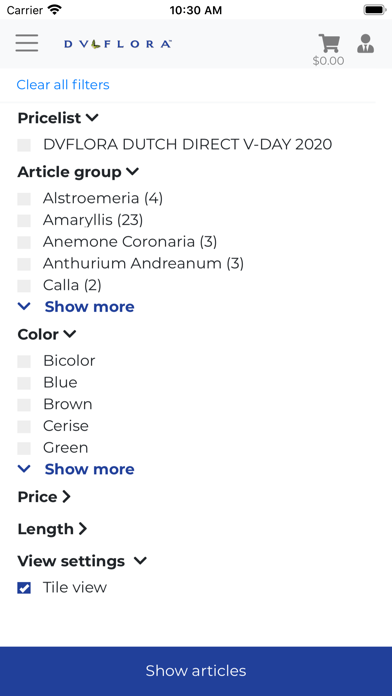Open the hamburger menu
The height and width of the screenshot is (696, 392).
(x=27, y=43)
